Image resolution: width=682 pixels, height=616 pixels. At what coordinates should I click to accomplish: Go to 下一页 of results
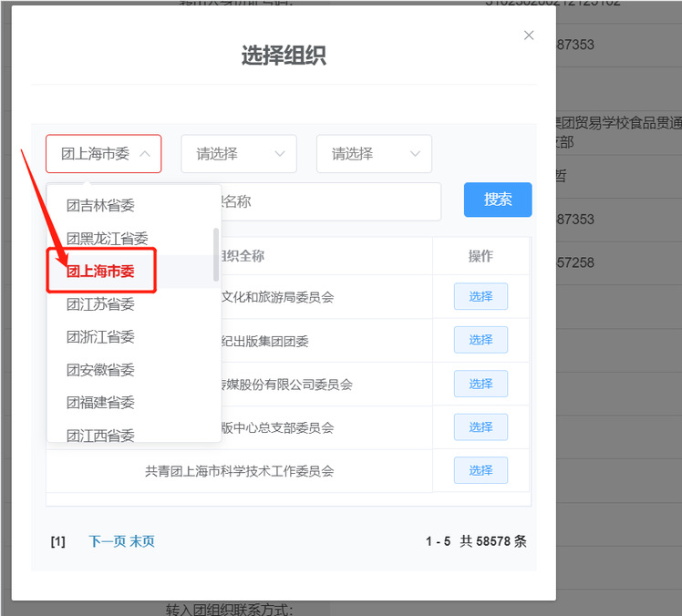point(107,541)
